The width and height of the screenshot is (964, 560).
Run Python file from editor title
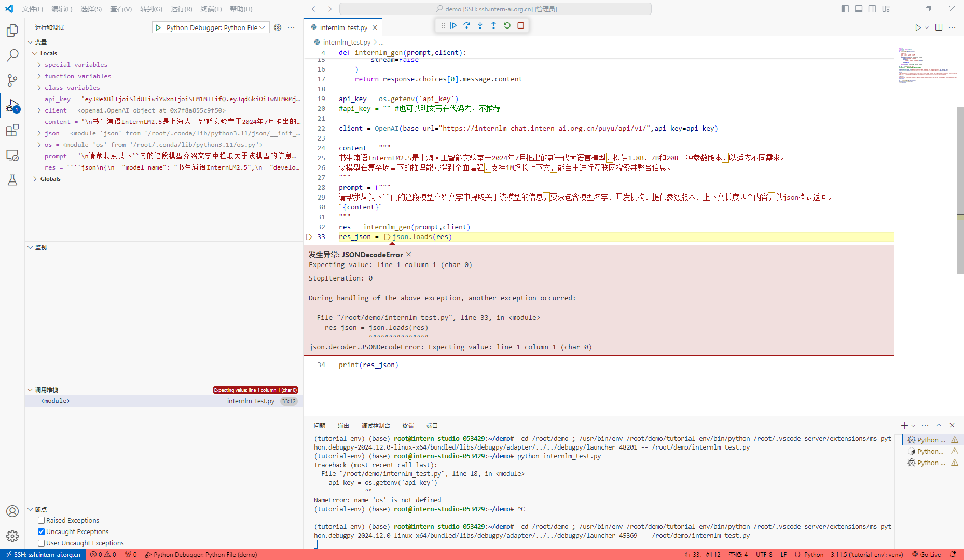(x=918, y=27)
